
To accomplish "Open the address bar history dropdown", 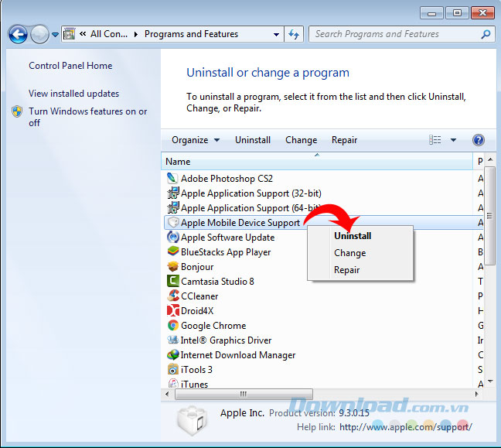I will tap(276, 34).
